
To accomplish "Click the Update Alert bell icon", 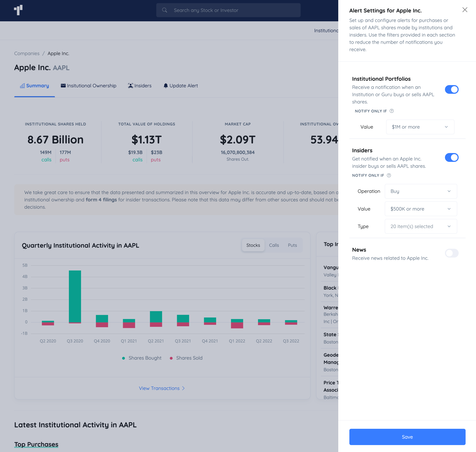I will [x=166, y=86].
